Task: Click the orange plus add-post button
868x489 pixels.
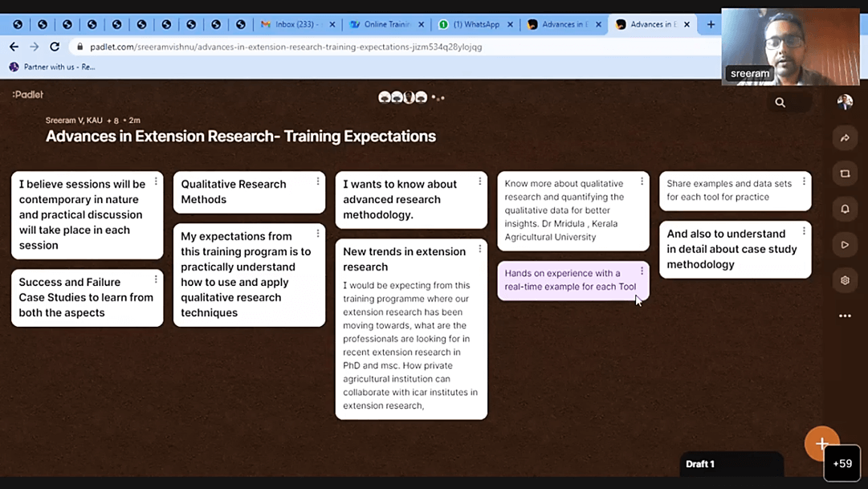Action: pos(821,443)
